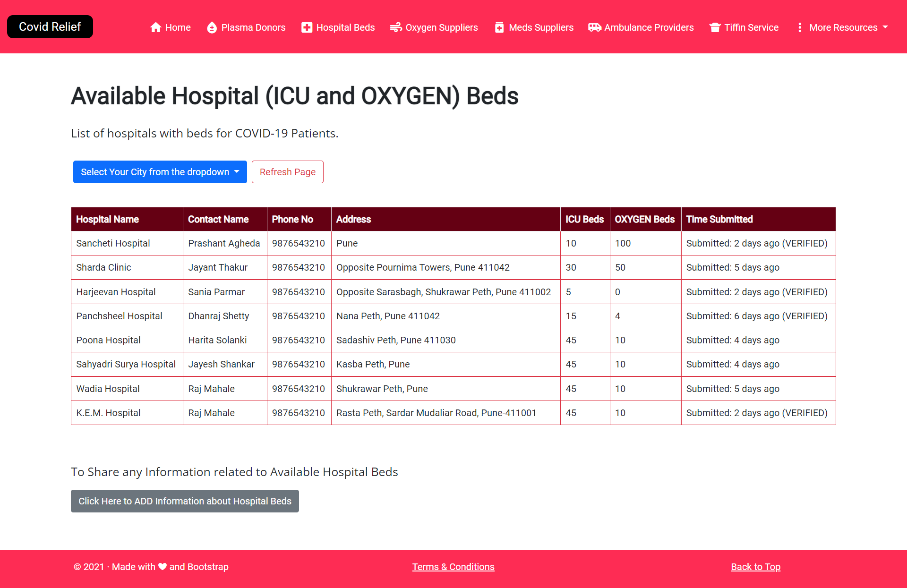Open the Select Your City dropdown
The image size is (907, 588).
tap(160, 172)
